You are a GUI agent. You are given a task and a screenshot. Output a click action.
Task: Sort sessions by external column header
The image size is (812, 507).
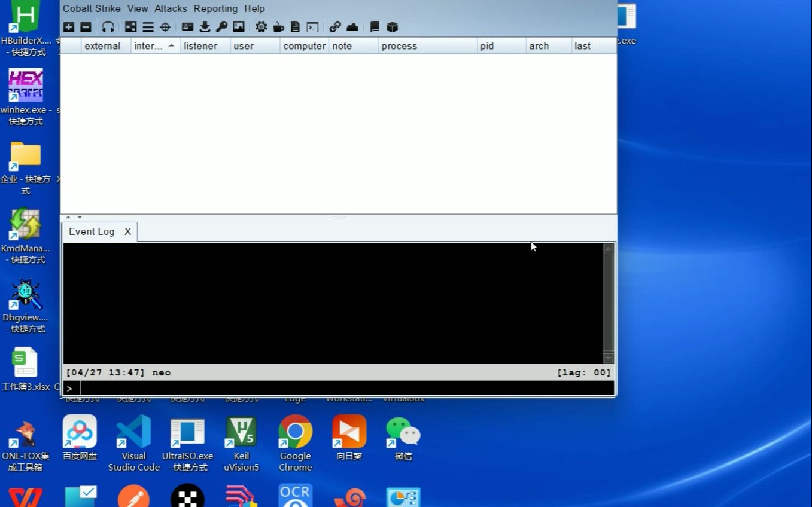point(106,46)
